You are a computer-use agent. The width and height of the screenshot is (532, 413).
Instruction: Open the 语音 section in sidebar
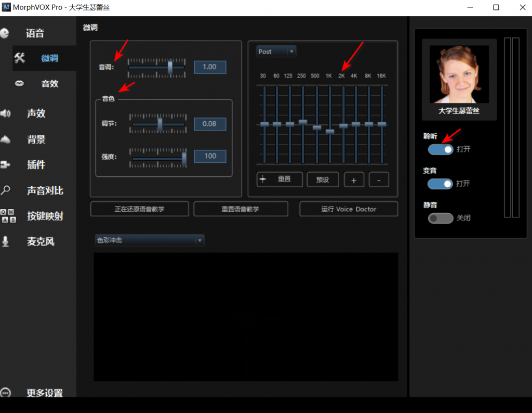click(35, 33)
